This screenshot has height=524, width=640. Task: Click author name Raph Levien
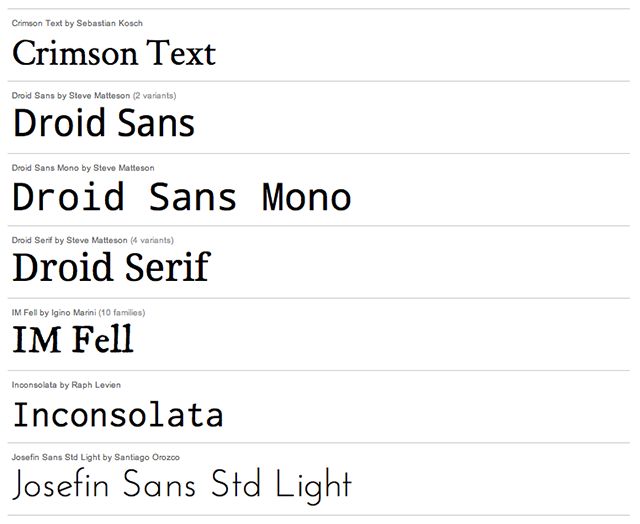(x=97, y=384)
